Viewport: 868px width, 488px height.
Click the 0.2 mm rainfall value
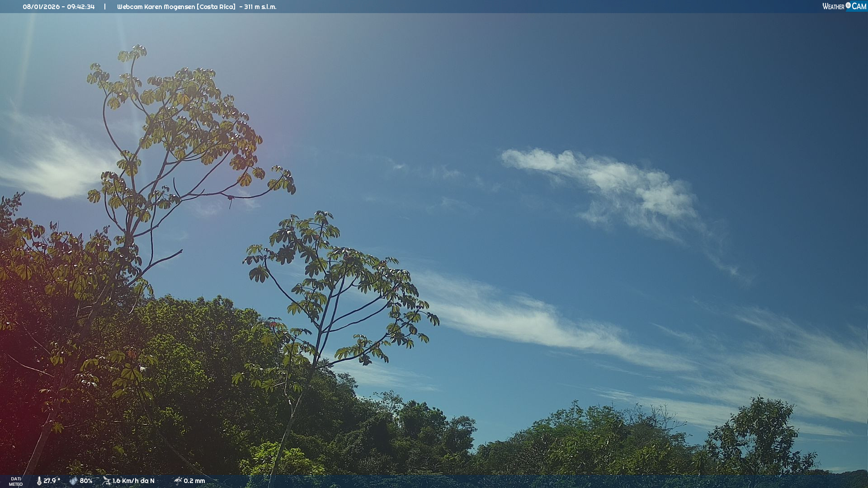(194, 481)
